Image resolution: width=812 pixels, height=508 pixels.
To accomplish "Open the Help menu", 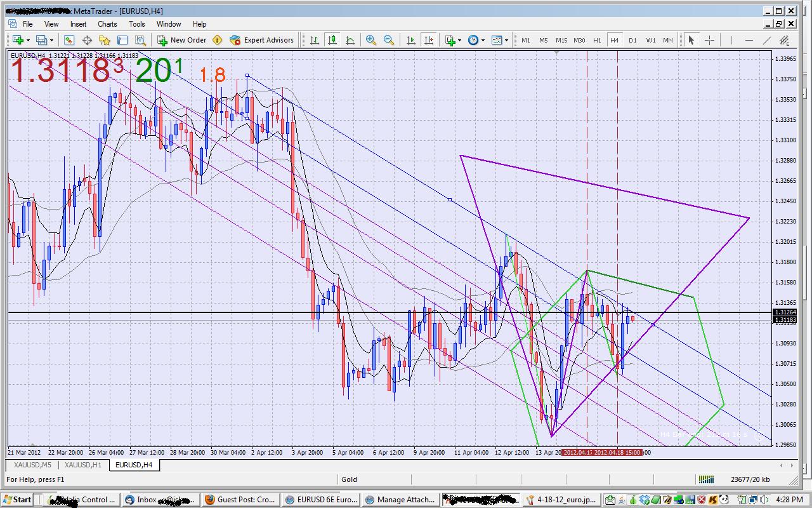I will [x=199, y=24].
